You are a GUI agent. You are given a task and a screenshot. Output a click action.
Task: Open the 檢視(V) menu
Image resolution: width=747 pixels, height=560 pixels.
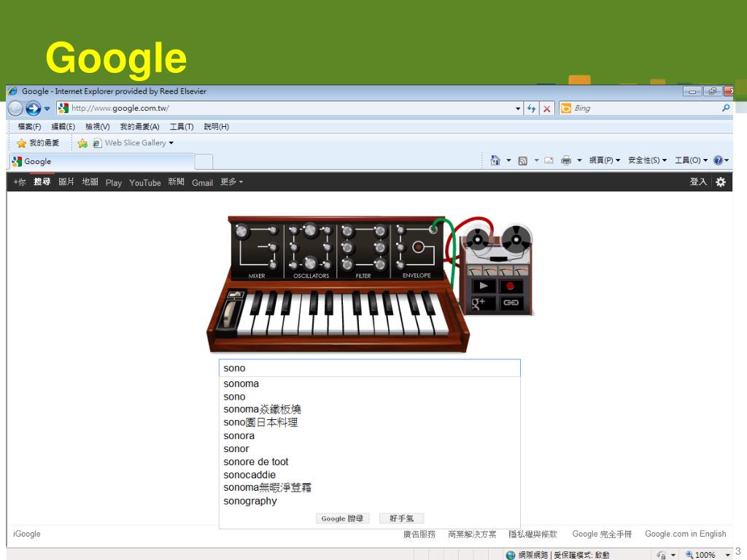pos(97,127)
